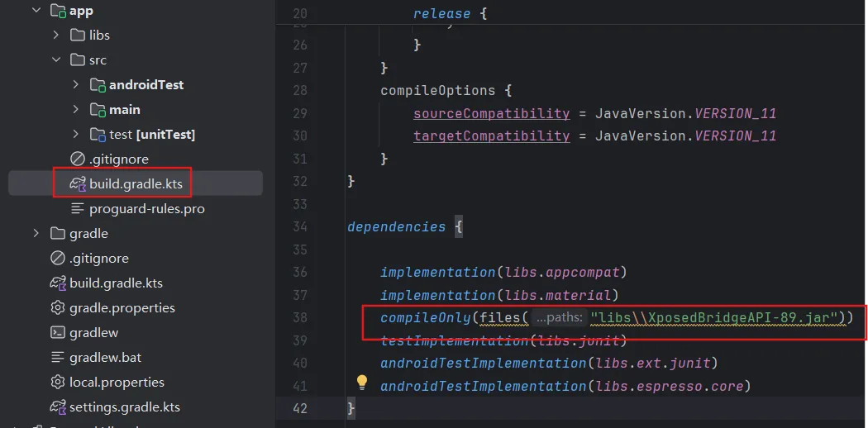Screen dimensions: 868x428
Task: Click the sourceCompatibility property link
Action: [491, 113]
